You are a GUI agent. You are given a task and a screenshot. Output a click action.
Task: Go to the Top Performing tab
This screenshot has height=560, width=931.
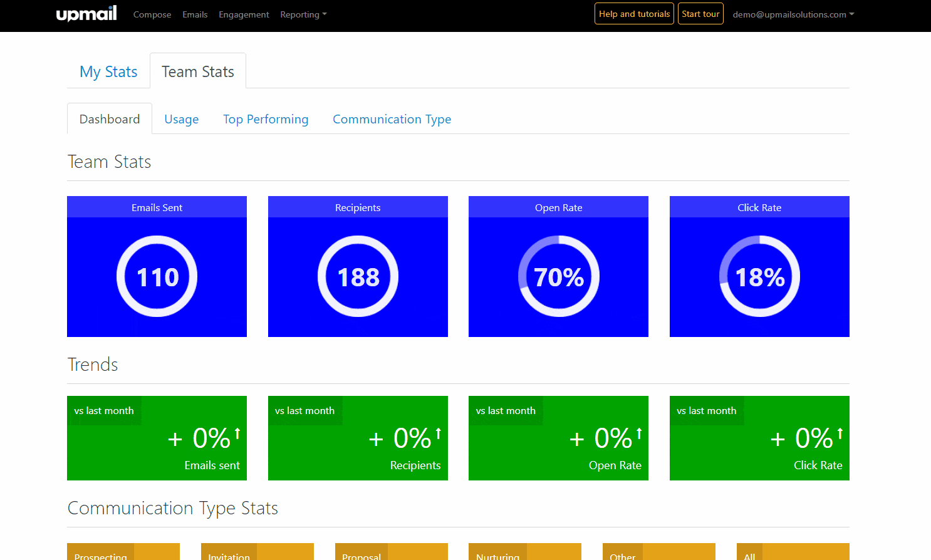point(266,119)
